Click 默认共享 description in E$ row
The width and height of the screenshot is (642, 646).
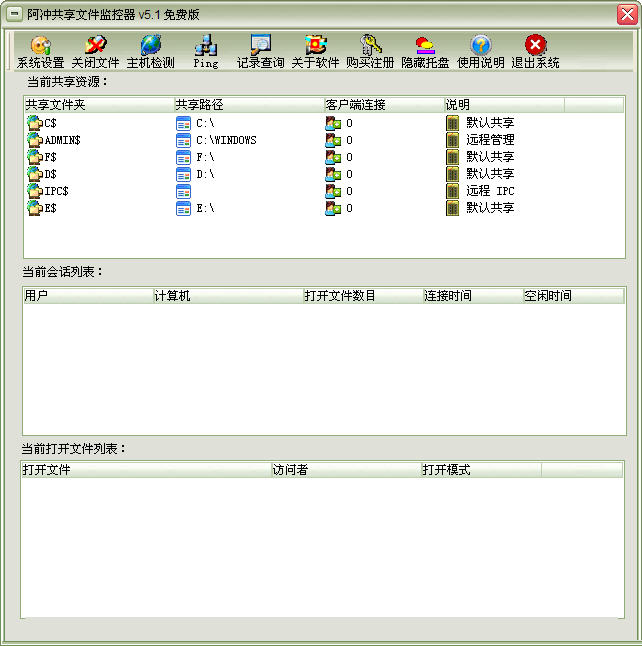click(490, 208)
